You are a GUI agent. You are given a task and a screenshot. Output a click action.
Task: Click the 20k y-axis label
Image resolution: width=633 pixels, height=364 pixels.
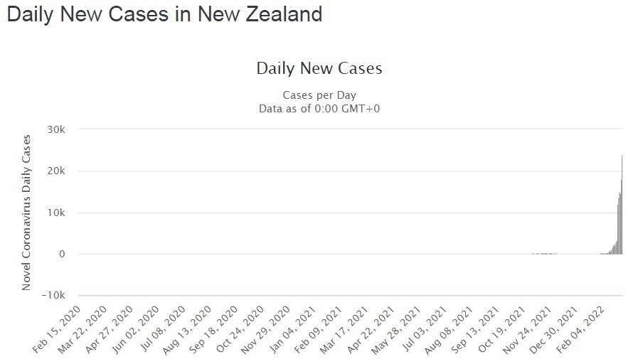[56, 171]
